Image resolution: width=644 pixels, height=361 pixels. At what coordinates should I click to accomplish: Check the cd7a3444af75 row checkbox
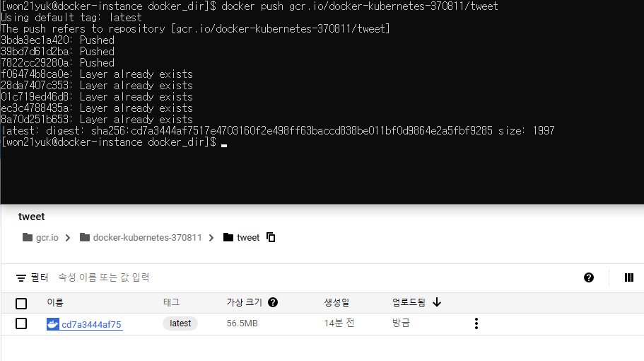[x=21, y=323]
